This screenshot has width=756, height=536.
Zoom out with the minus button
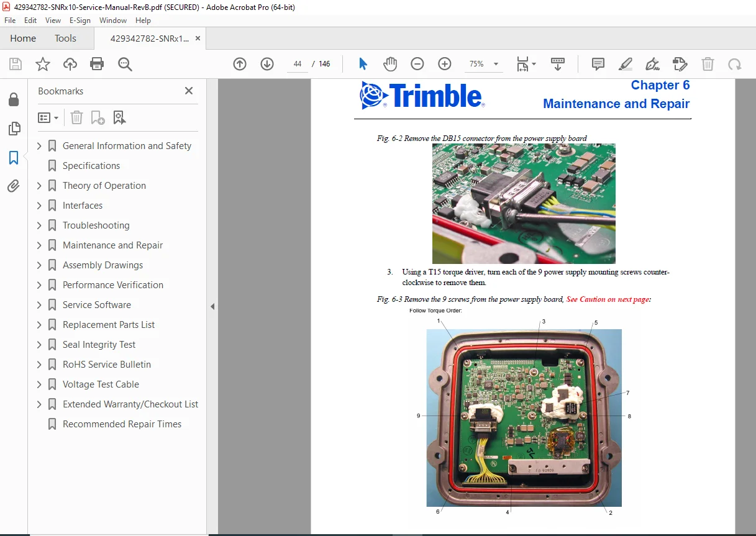pyautogui.click(x=417, y=64)
